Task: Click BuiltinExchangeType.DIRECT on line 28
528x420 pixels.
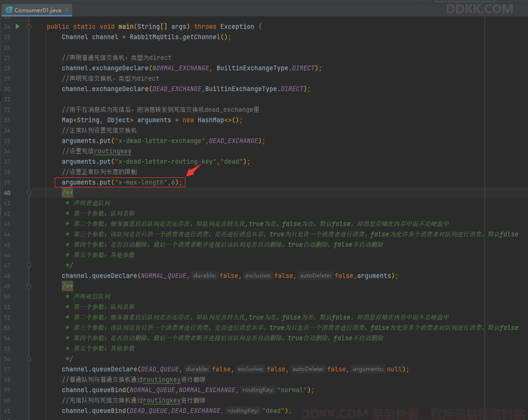Action: pos(266,68)
